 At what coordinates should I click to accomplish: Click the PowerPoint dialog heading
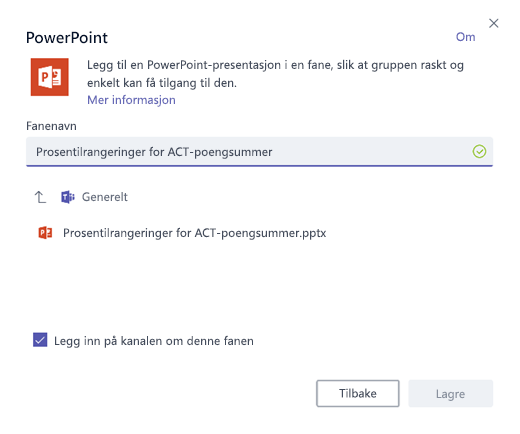pyautogui.click(x=67, y=37)
